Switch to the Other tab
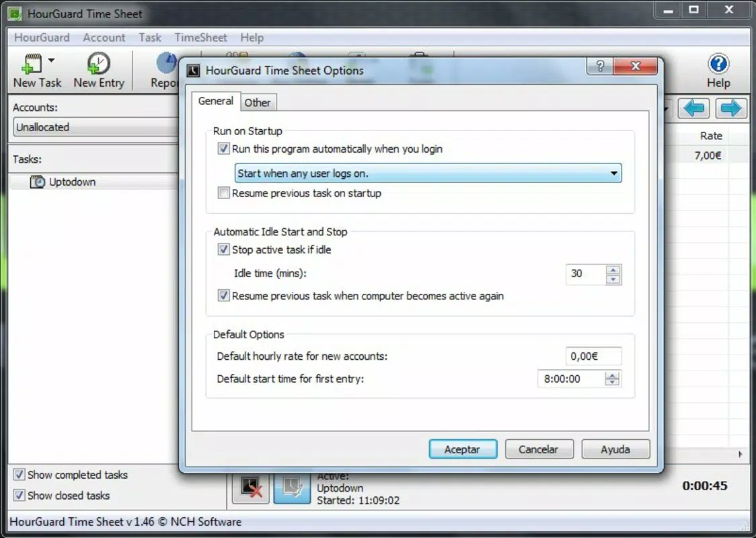Viewport: 756px width, 538px height. (x=258, y=102)
